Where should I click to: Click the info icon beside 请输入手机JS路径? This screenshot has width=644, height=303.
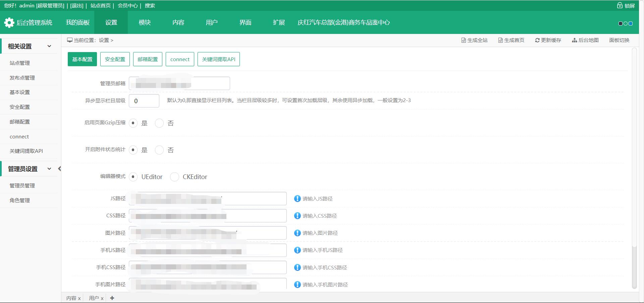point(297,250)
